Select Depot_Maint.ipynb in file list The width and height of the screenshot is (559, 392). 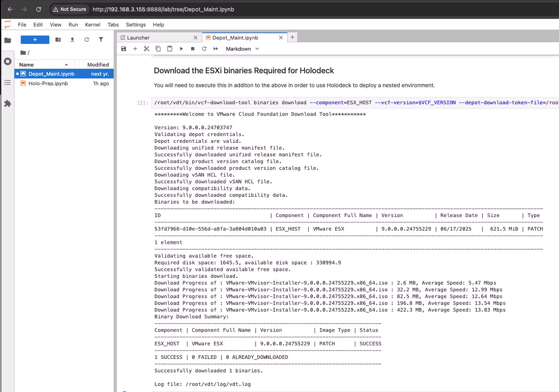(64, 74)
